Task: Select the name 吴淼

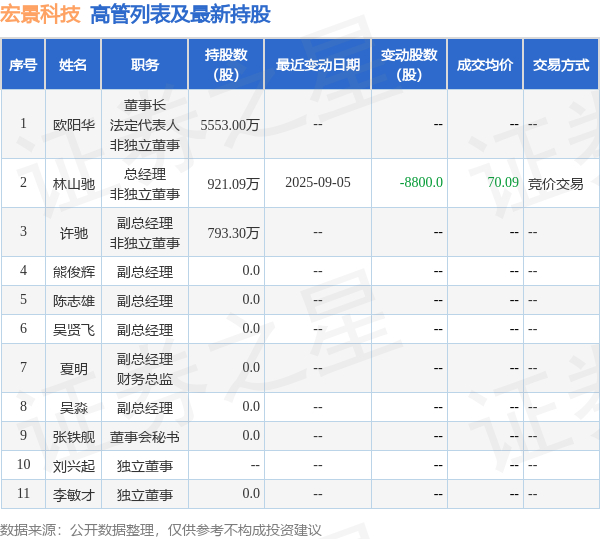Action: (x=74, y=407)
